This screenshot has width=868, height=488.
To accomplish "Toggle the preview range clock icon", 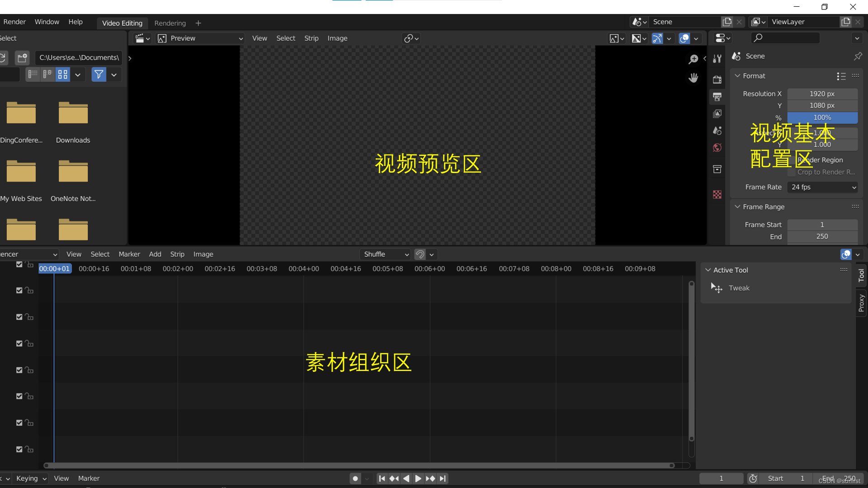I will tap(753, 479).
